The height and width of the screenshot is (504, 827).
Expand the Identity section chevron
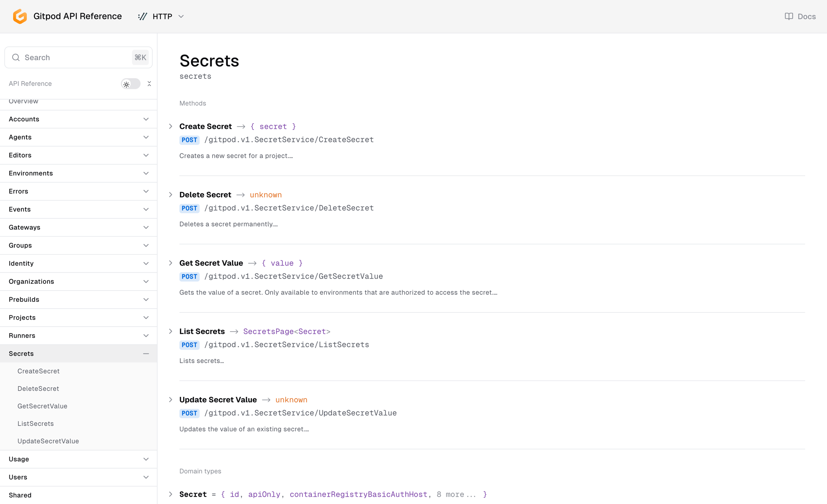(146, 264)
